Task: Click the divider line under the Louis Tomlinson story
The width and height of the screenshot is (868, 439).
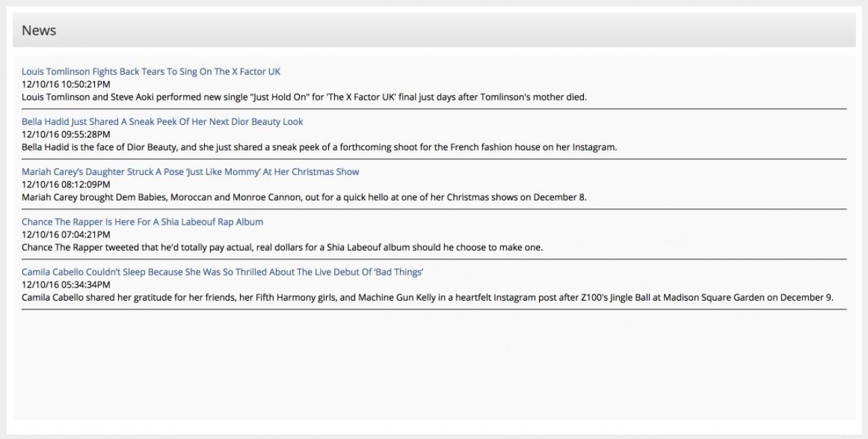Action: 434,109
